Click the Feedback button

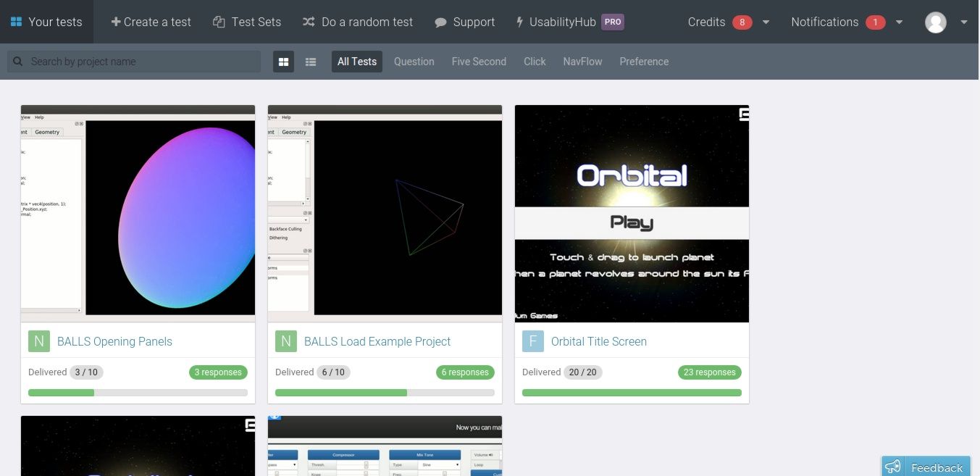click(925, 467)
